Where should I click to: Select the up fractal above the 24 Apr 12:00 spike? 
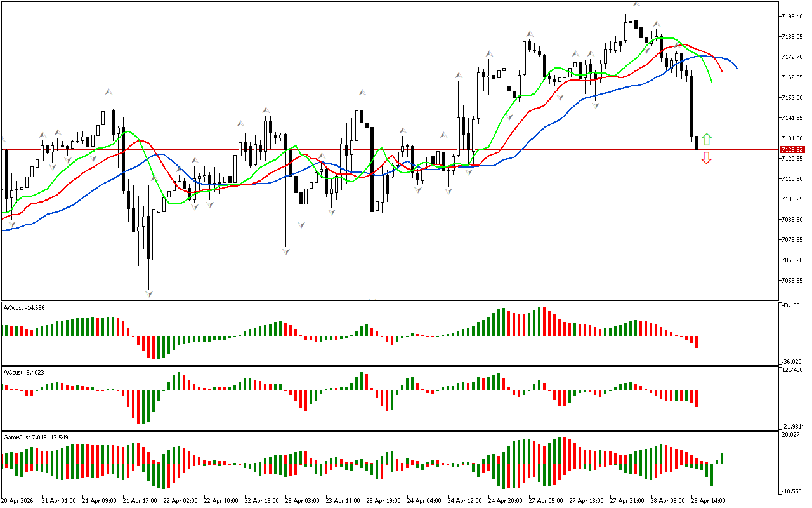click(x=458, y=75)
